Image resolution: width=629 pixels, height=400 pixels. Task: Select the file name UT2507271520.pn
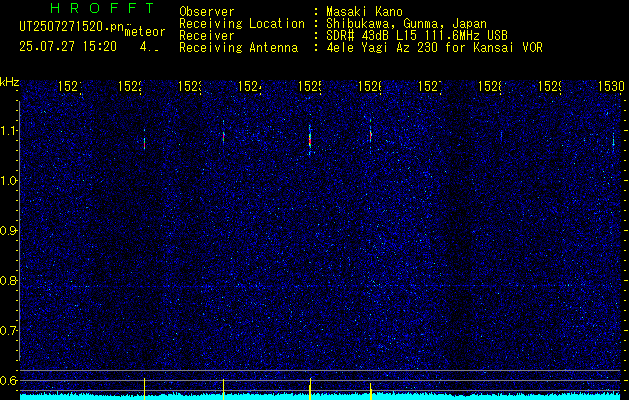pos(72,27)
